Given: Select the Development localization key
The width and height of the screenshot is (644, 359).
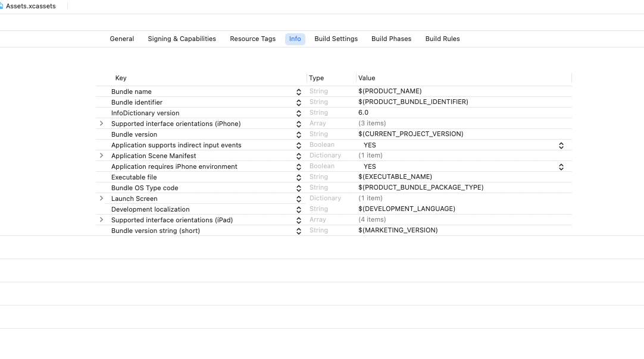Looking at the screenshot, I should click(x=151, y=209).
